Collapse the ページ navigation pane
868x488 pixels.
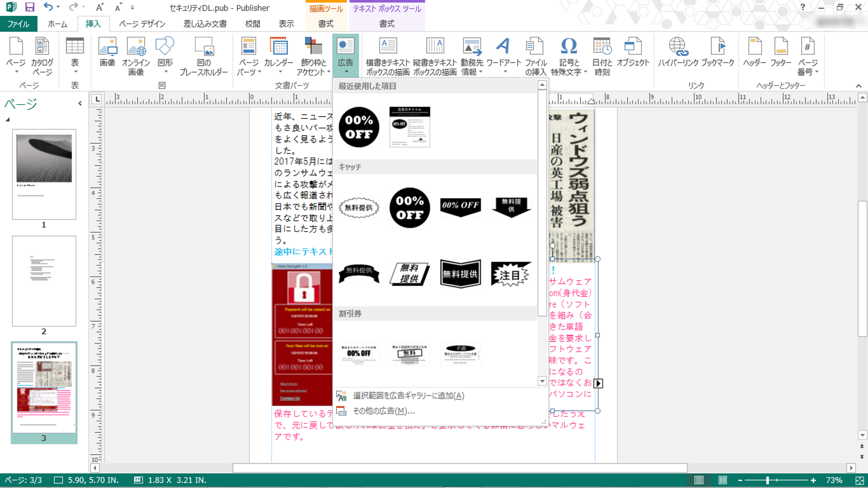click(80, 104)
